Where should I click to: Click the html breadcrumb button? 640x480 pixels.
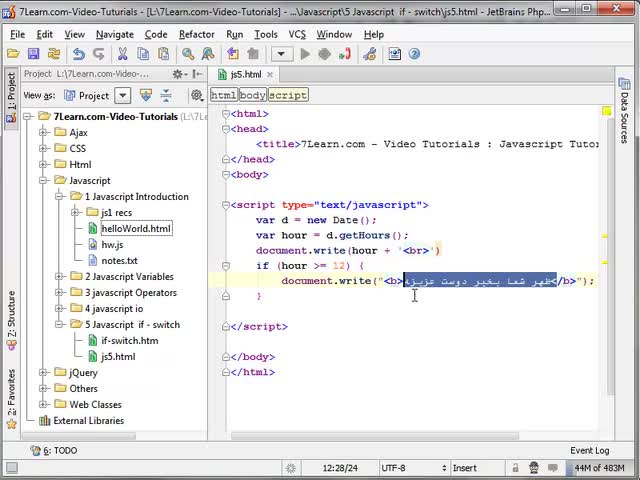coord(224,95)
